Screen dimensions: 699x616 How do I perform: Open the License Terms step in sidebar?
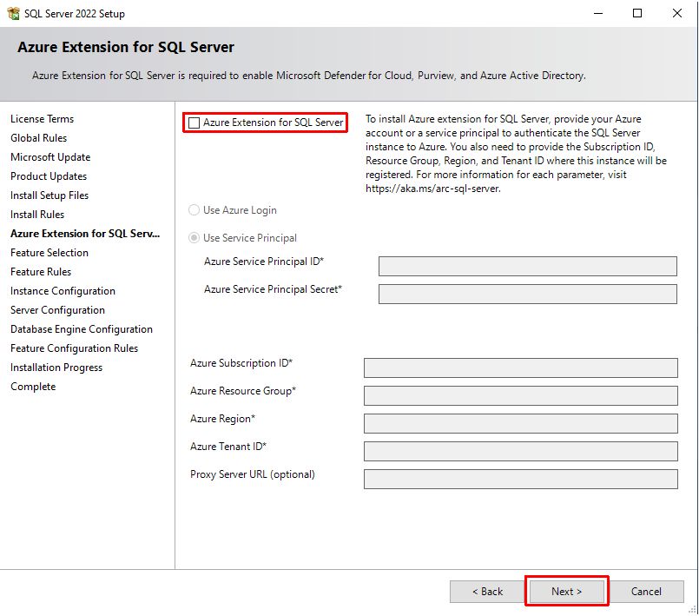[x=42, y=119]
